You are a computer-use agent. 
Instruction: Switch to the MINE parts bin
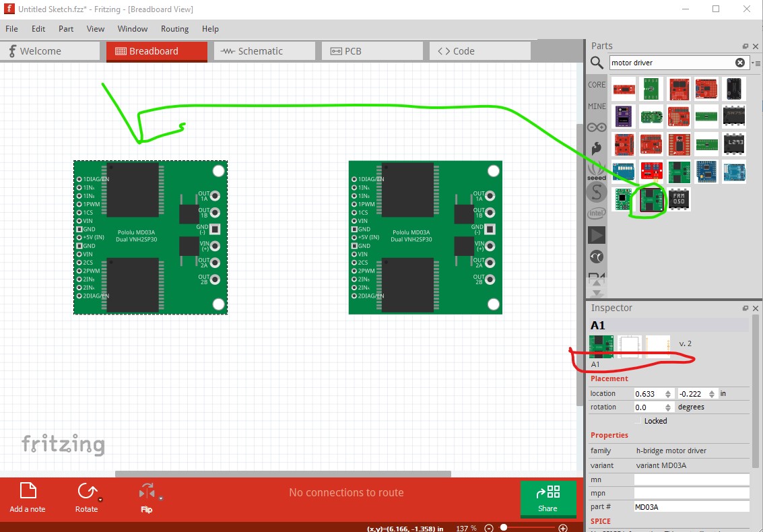pyautogui.click(x=596, y=106)
